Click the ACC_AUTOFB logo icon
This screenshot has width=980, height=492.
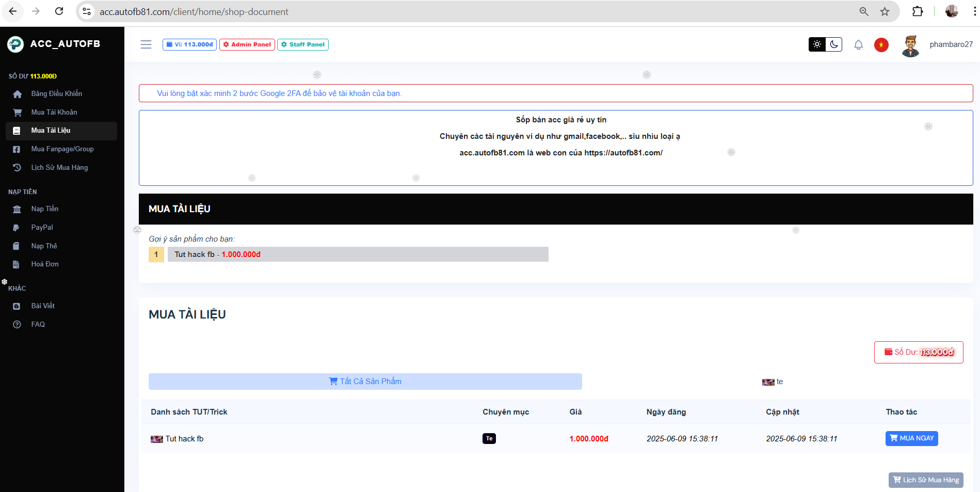pyautogui.click(x=15, y=44)
